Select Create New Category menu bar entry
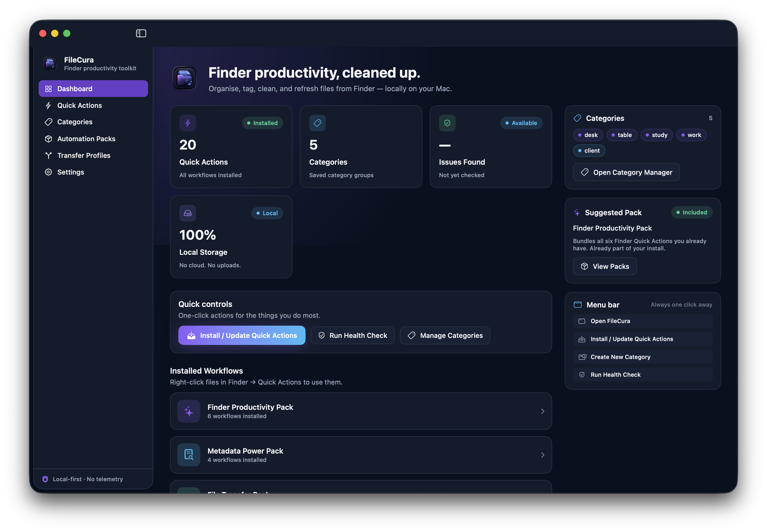 point(643,357)
